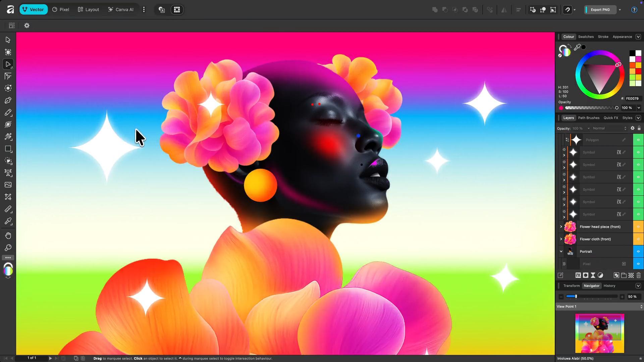Activate the Zoom tool
Viewport: 644px width, 362px height.
pyautogui.click(x=8, y=248)
